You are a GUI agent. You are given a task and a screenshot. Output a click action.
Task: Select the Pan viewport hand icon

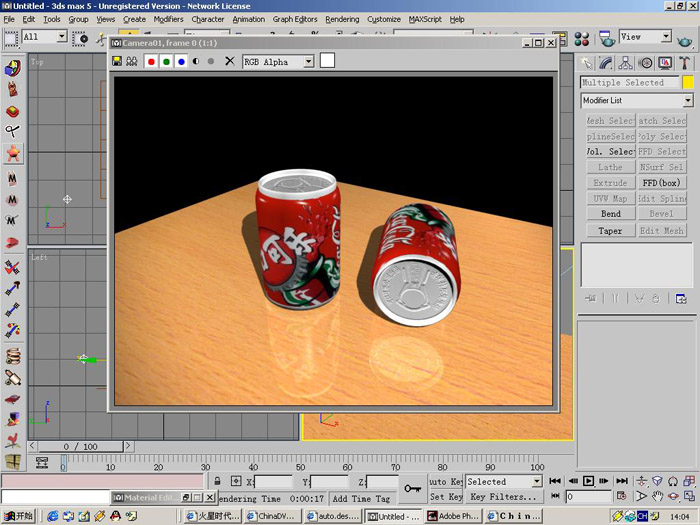pos(657,496)
